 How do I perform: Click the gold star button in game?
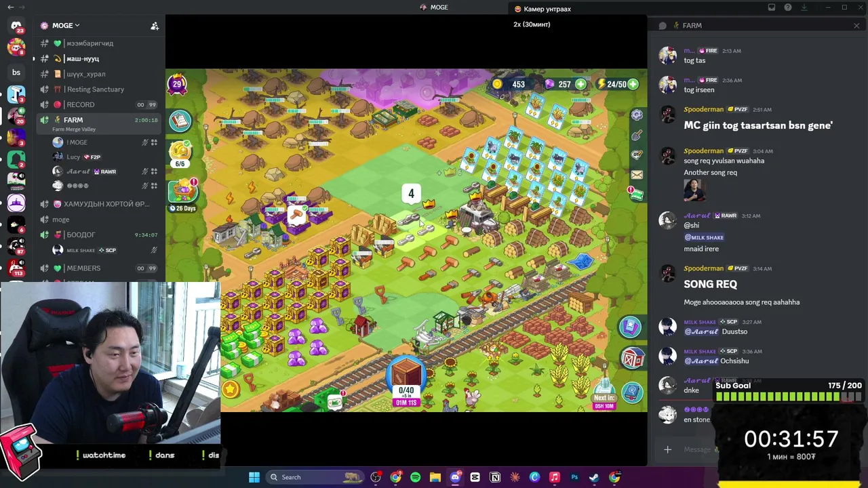point(231,389)
